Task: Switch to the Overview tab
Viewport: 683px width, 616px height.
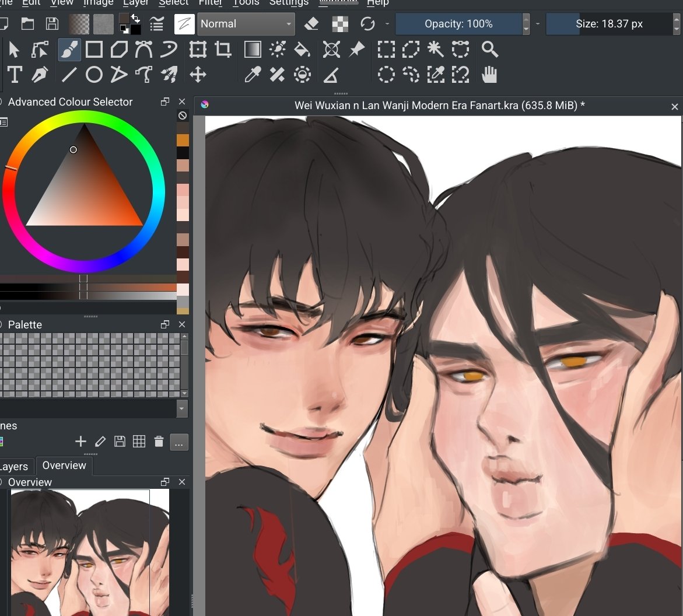Action: [64, 466]
